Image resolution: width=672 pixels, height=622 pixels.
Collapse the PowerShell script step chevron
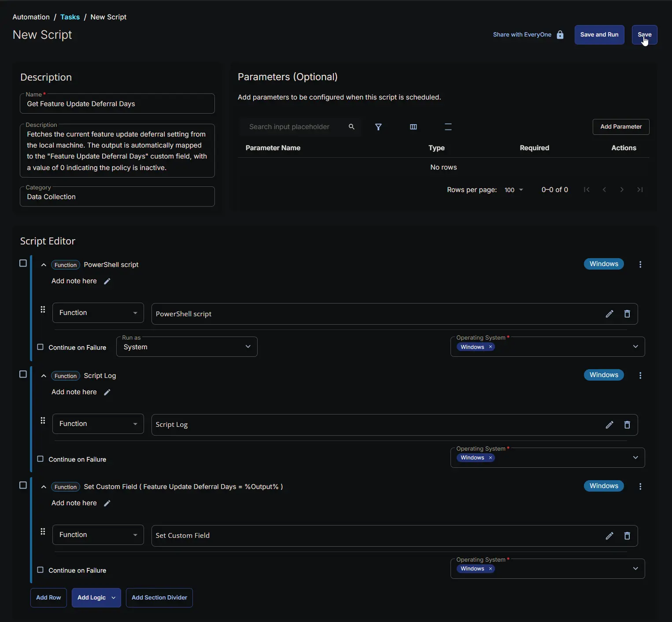tap(44, 265)
